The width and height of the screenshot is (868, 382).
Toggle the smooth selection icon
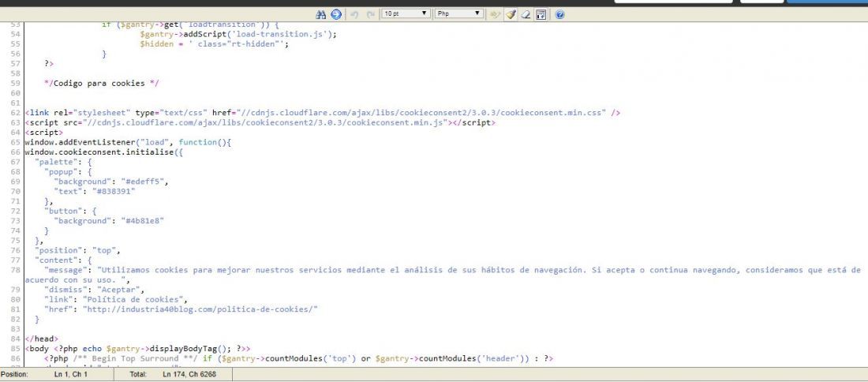tap(495, 14)
